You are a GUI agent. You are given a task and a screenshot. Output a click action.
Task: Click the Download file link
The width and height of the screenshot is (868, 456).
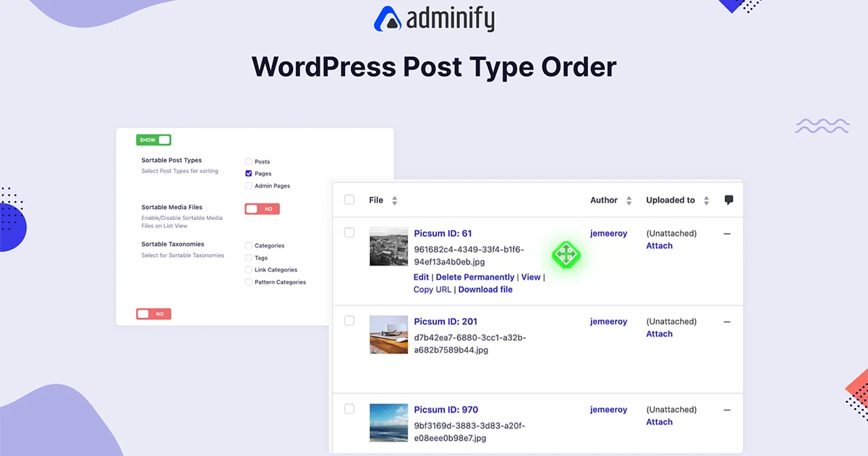click(485, 289)
